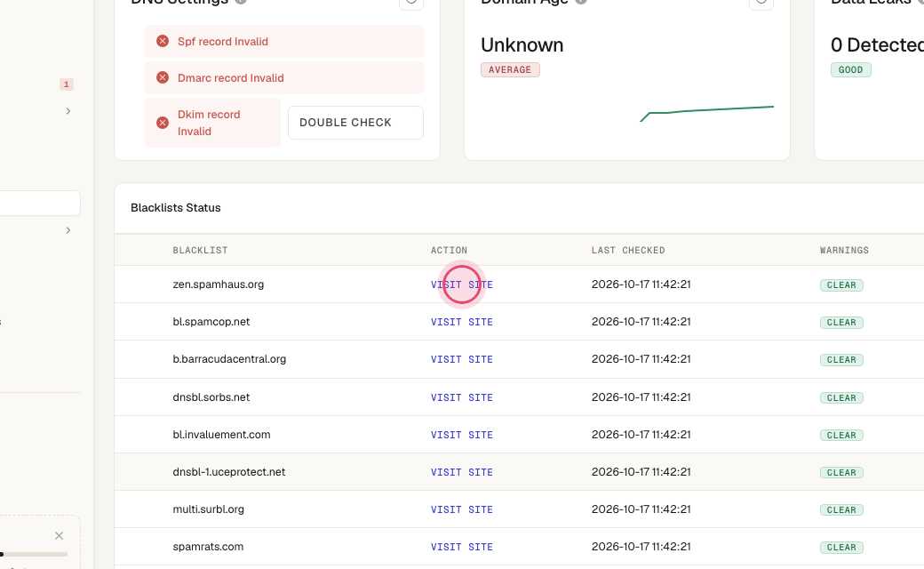Click the CLEAR badge for bl.spamcop.net
924x569 pixels.
pyautogui.click(x=841, y=323)
